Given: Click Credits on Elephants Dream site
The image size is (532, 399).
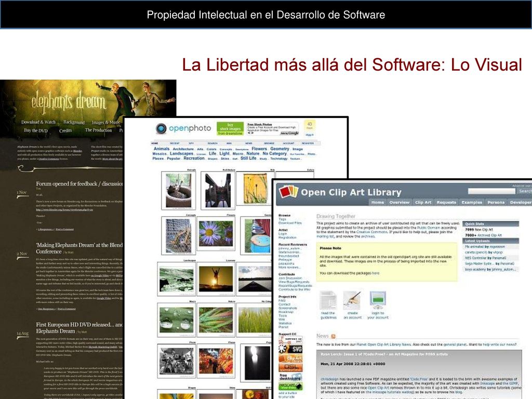Looking at the screenshot, I should click(65, 130).
